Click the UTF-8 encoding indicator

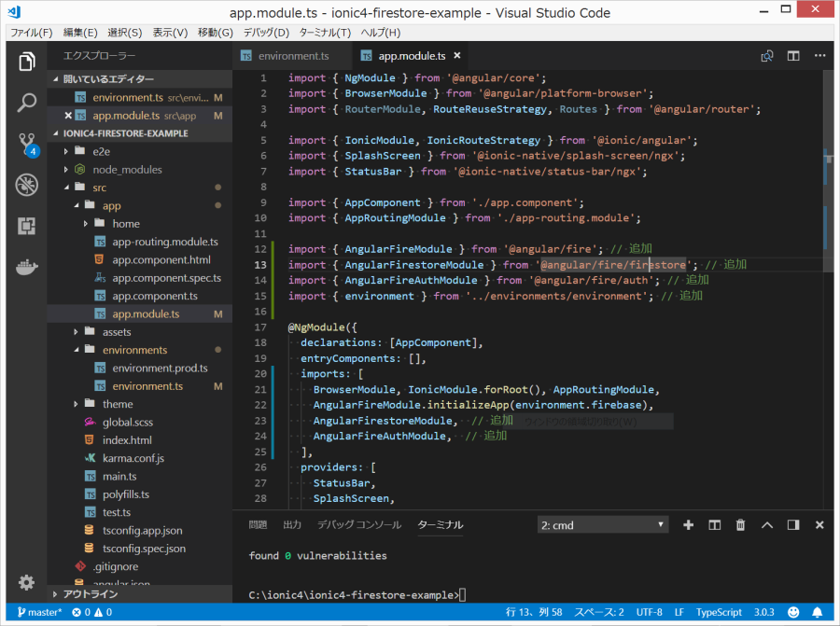650,612
